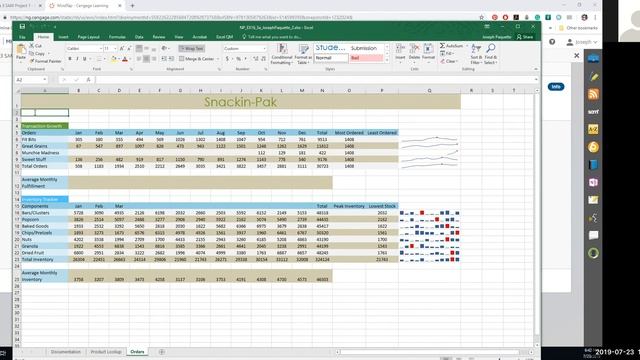Toggle Italic formatting
Screen dimensions: 640x360
pyautogui.click(x=77, y=59)
